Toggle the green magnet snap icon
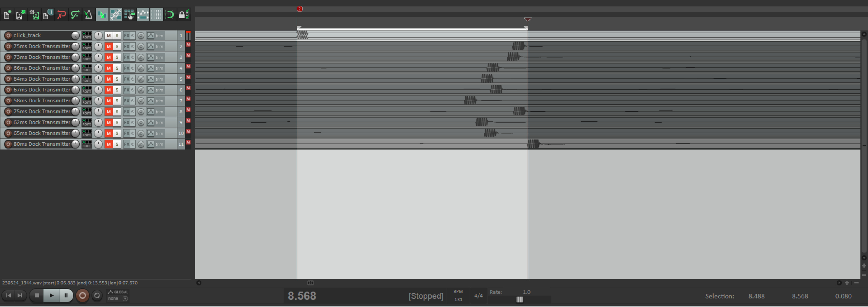868x307 pixels. click(170, 14)
